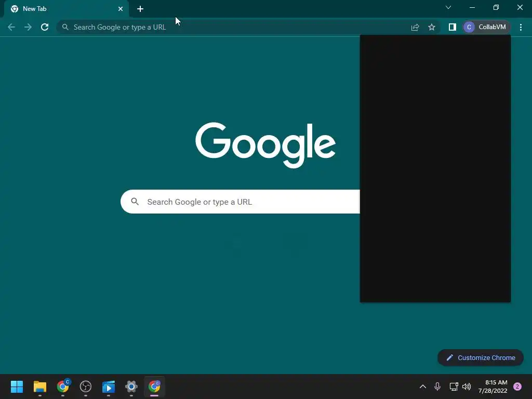532x399 pixels.
Task: Bookmark this tab with the star icon
Action: 432,27
